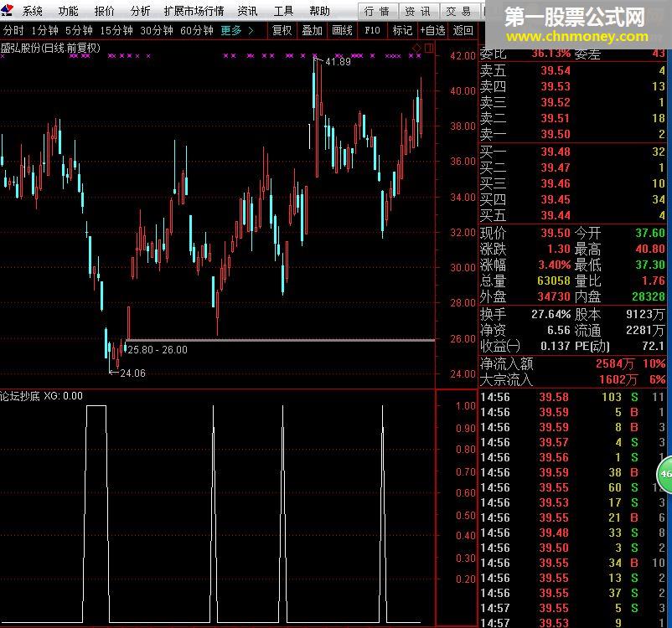Image resolution: width=672 pixels, height=628 pixels.
Task: Click the 复权 toolbar button
Action: click(x=282, y=30)
